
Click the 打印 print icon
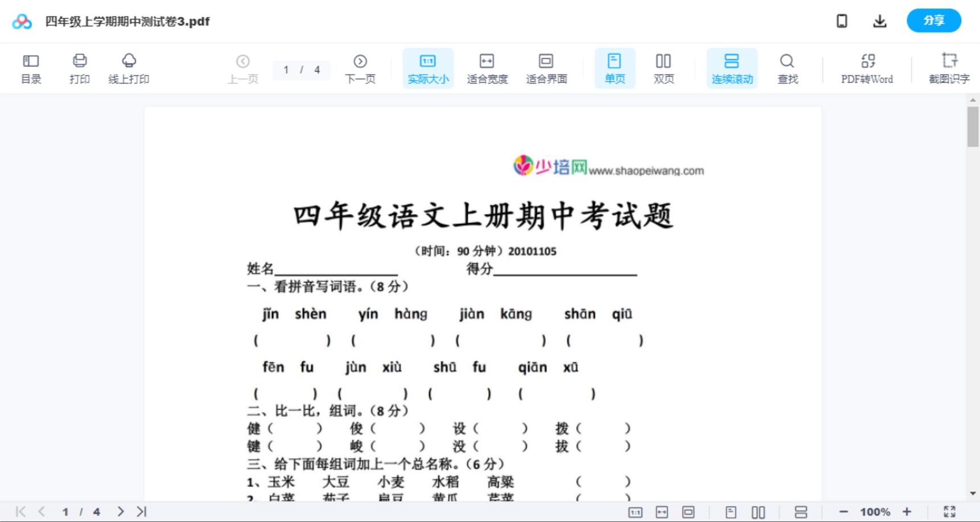80,68
